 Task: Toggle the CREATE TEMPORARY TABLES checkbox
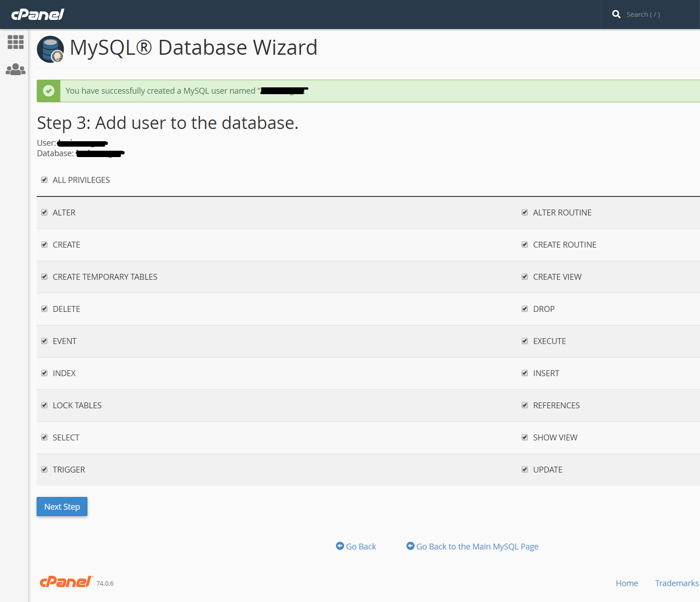coord(44,277)
